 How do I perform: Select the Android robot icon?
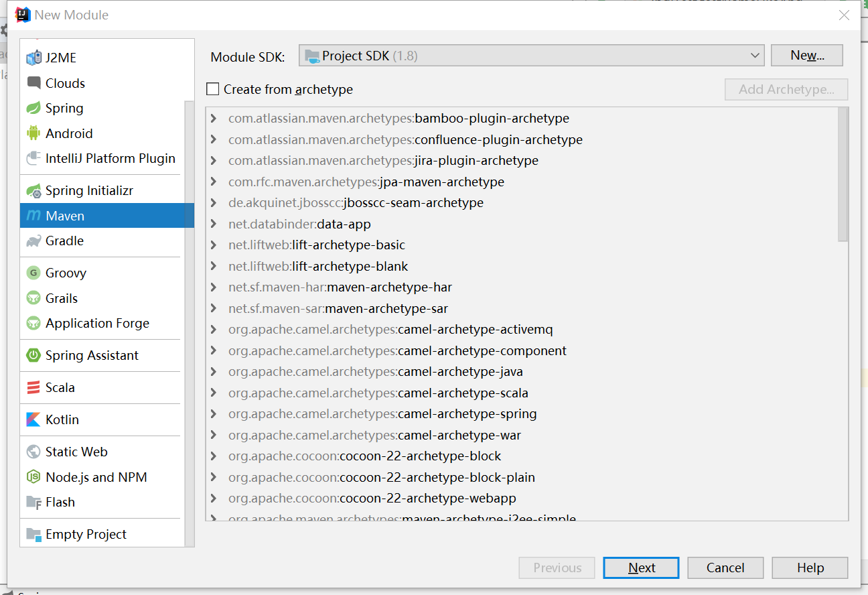point(33,133)
